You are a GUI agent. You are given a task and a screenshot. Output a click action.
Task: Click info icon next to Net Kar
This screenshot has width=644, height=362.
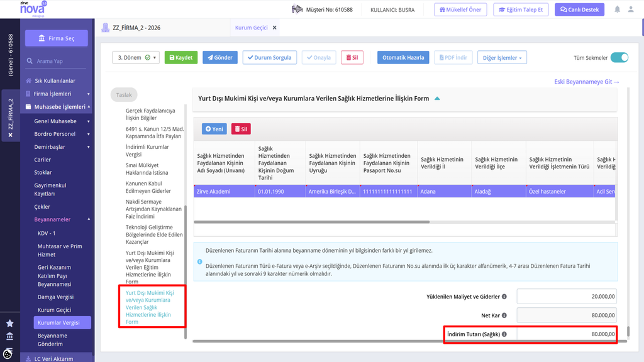[504, 315]
